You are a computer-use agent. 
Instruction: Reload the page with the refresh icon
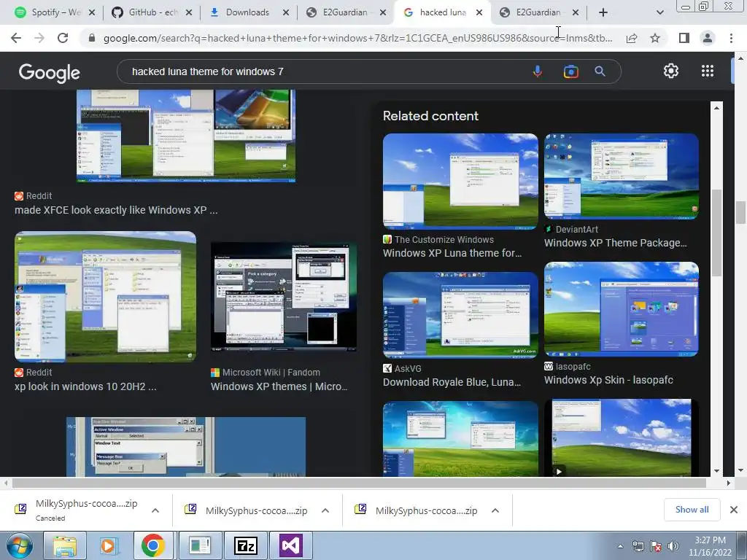pyautogui.click(x=63, y=38)
